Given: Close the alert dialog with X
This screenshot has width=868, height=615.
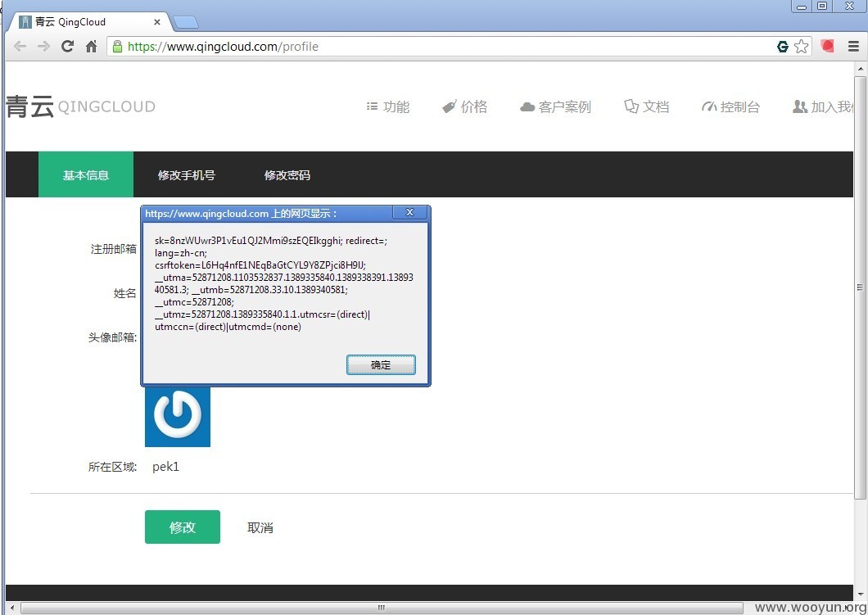Looking at the screenshot, I should click(409, 213).
